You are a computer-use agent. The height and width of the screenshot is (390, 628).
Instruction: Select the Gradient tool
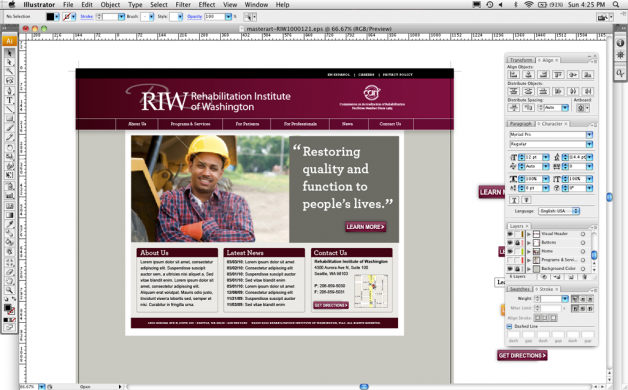coord(10,215)
